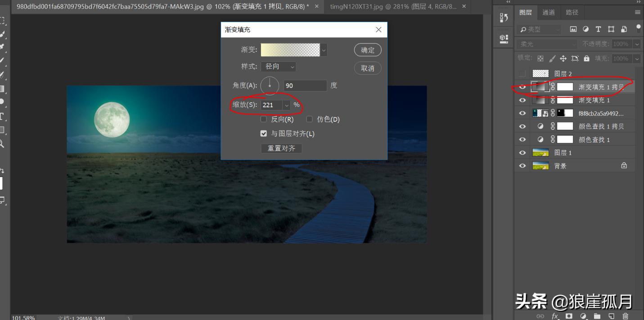
Task: Click the link layers icon
Action: tap(540, 316)
